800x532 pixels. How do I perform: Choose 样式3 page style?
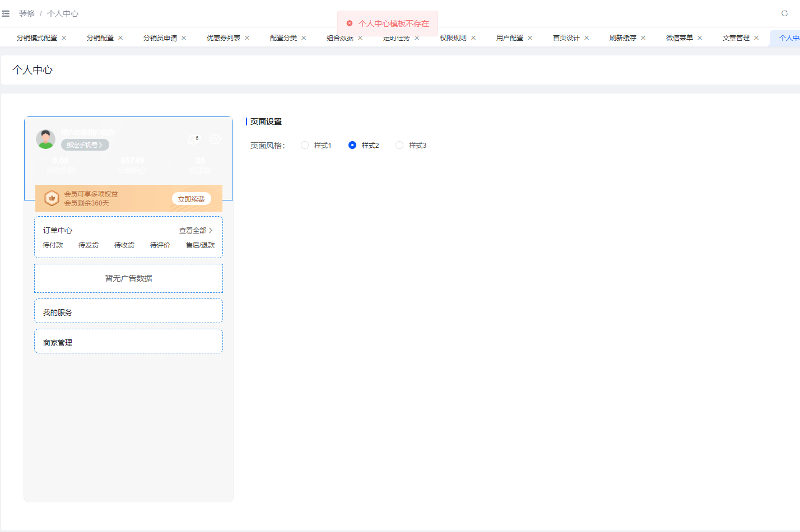(x=399, y=146)
